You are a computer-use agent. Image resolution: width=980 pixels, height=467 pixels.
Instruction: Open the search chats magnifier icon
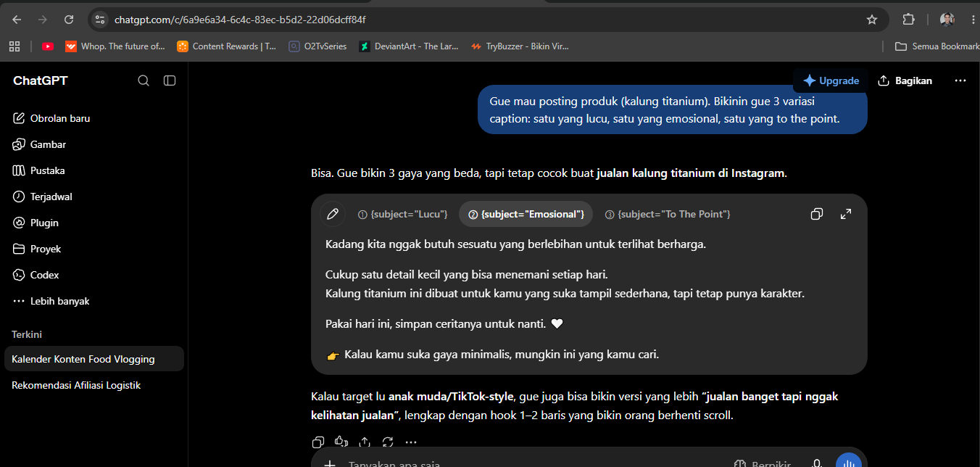[144, 80]
